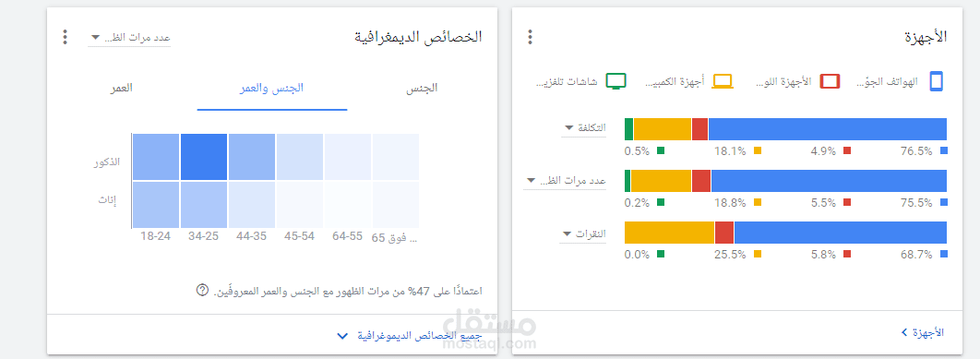Click the blue mobile segment of the cost bar

(x=828, y=129)
